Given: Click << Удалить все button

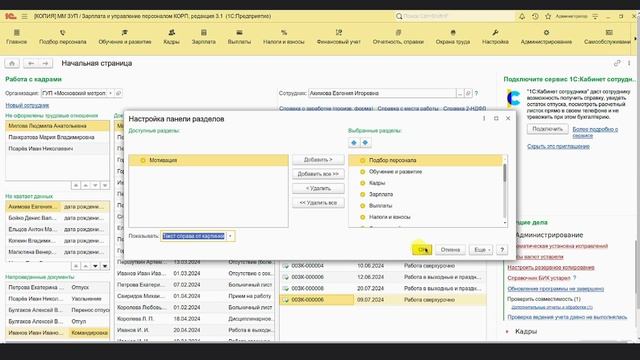Looking at the screenshot, I should click(318, 202).
